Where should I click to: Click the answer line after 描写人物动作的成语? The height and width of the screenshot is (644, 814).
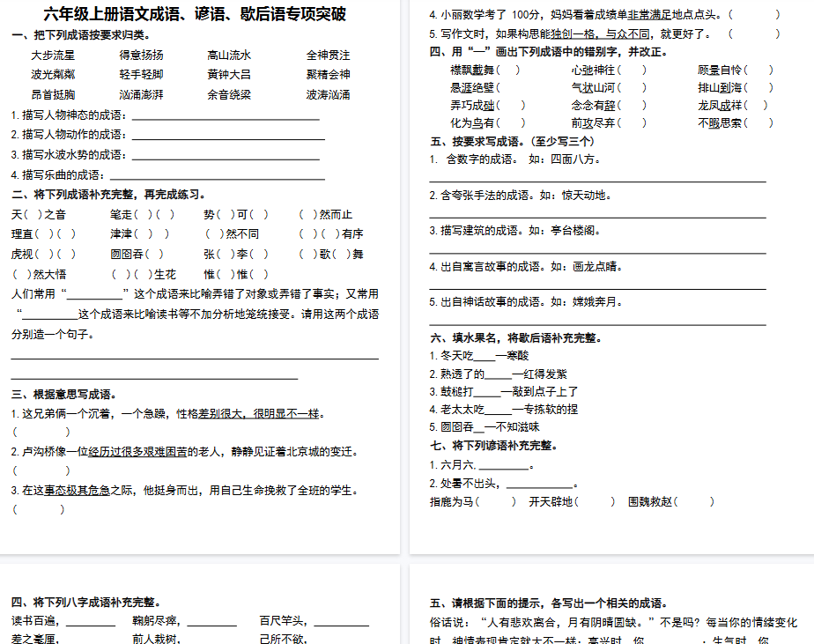228,137
